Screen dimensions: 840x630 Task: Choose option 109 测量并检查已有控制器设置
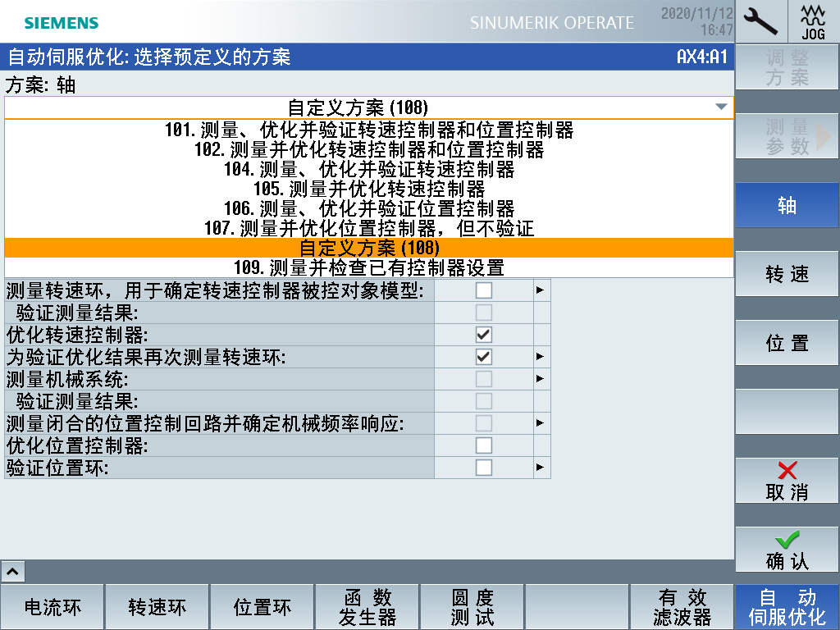(x=368, y=267)
